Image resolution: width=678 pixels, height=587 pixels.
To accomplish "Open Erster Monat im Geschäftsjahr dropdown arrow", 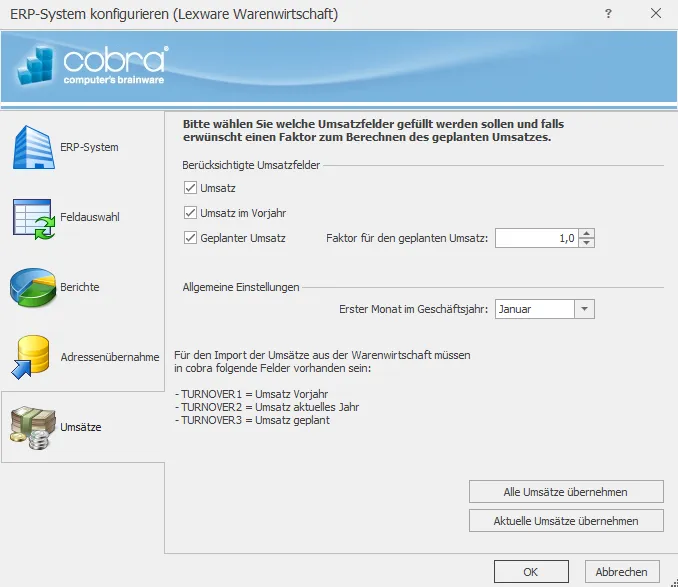I will point(585,309).
